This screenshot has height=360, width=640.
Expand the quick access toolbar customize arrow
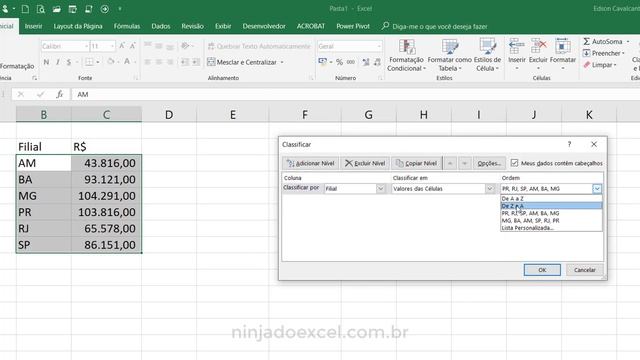[x=120, y=9]
